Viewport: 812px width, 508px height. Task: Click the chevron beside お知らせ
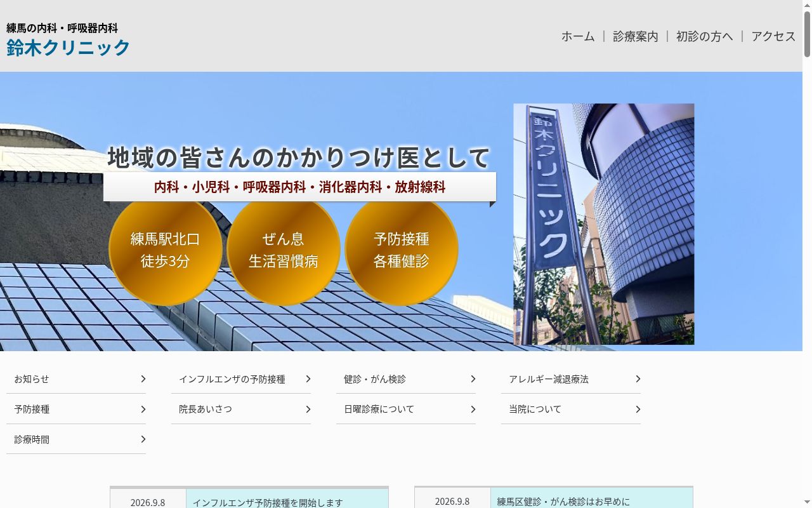(x=143, y=379)
